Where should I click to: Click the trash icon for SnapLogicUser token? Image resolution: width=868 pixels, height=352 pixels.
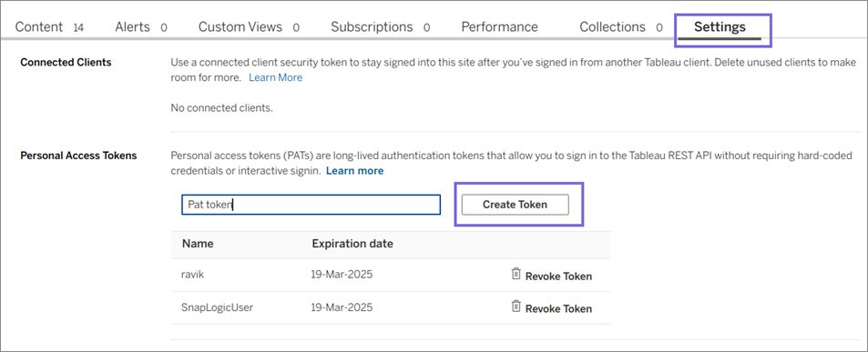[x=516, y=307]
